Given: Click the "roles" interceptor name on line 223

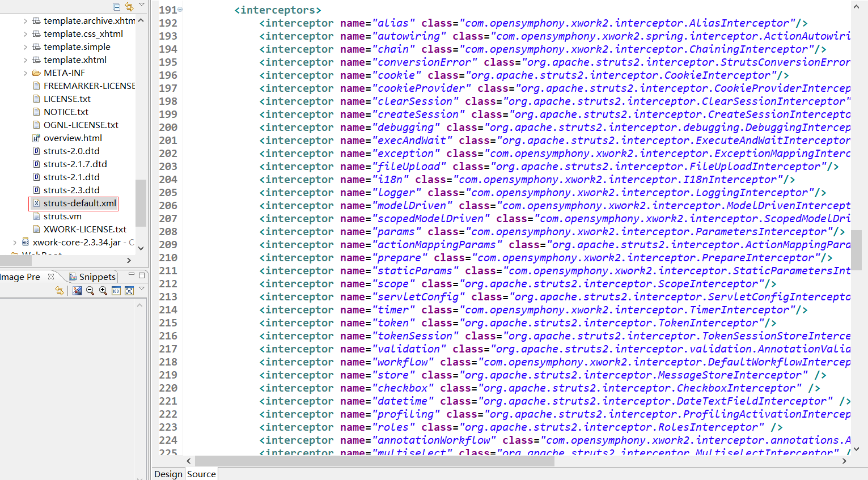Looking at the screenshot, I should [393, 427].
